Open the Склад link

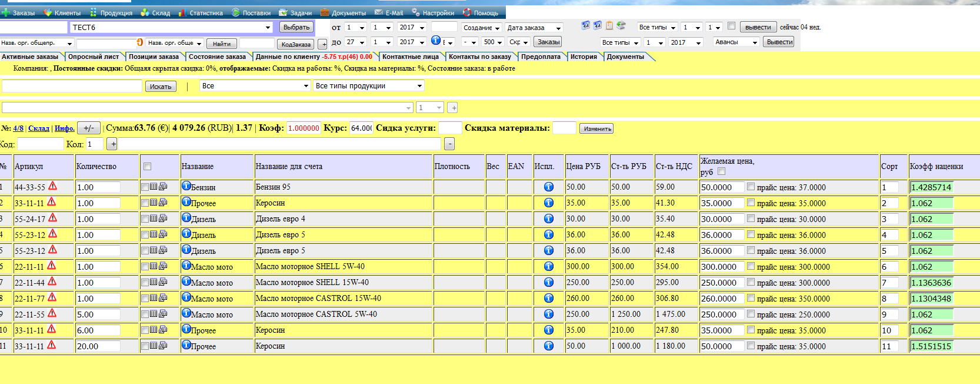(39, 128)
